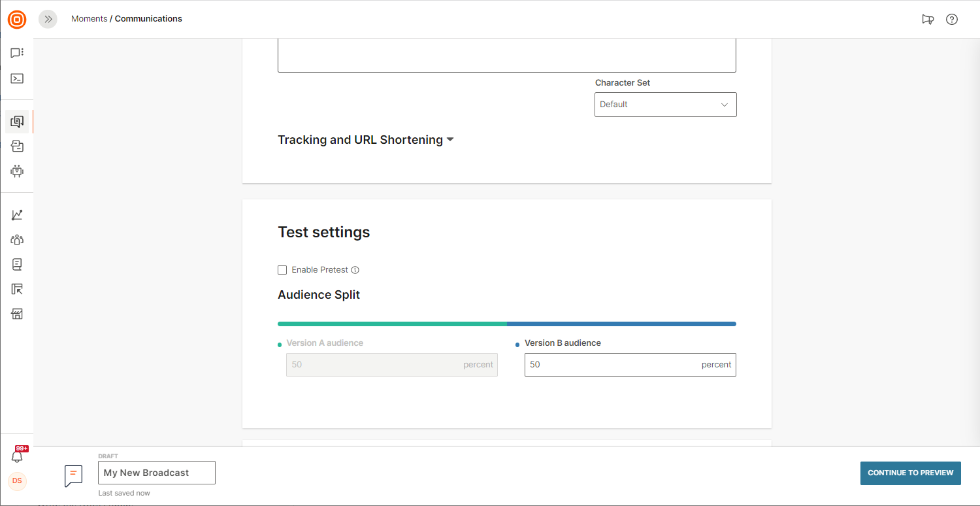
Task: Open the Analyze chart icon in sidebar
Action: 17,215
